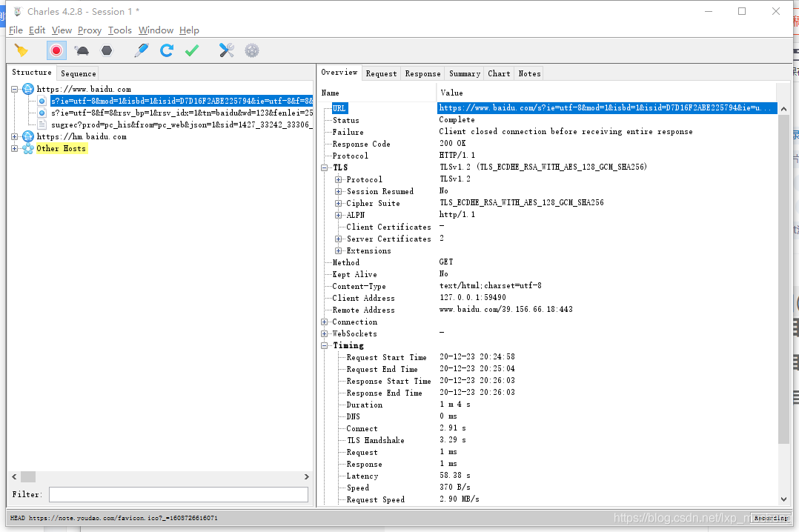The width and height of the screenshot is (799, 532).
Task: Expand the Cipher Suite row
Action: [338, 203]
